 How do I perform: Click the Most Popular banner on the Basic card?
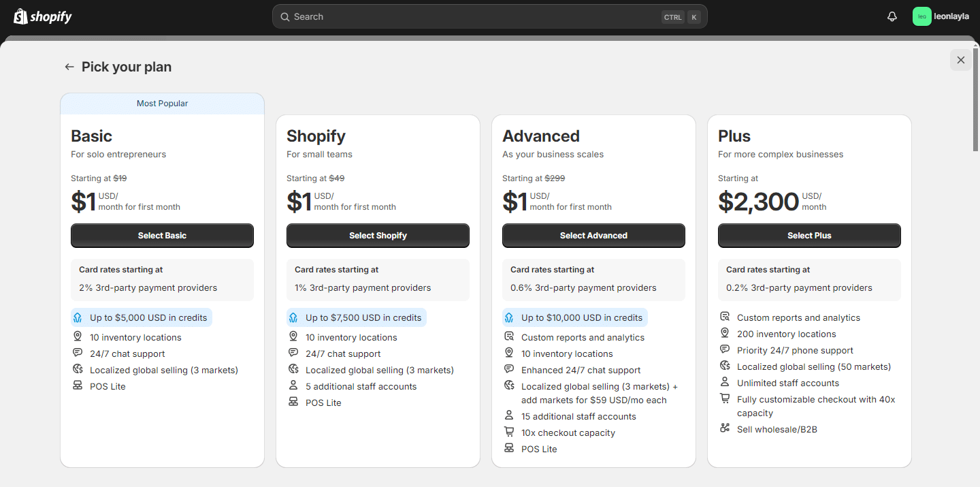click(x=162, y=103)
